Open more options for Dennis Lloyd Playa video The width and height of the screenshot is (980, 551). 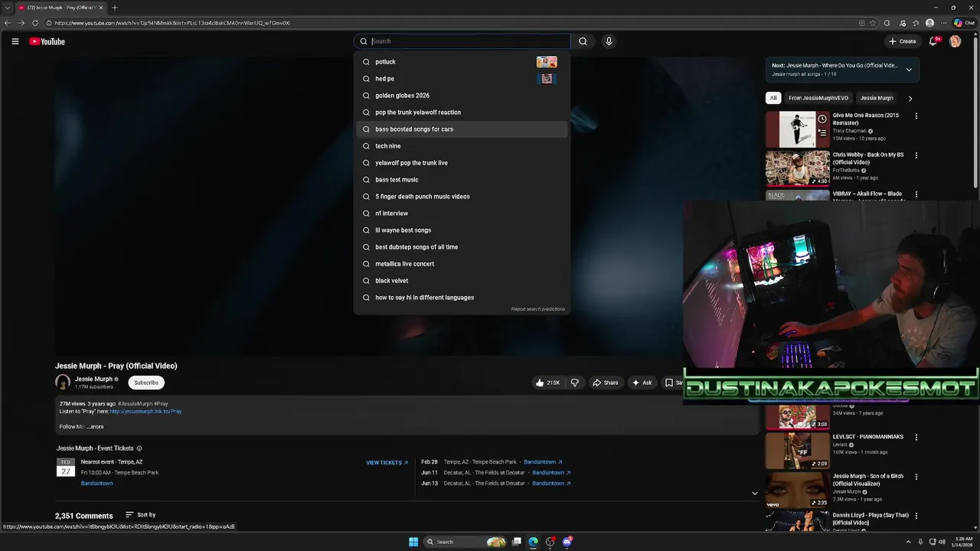click(916, 516)
